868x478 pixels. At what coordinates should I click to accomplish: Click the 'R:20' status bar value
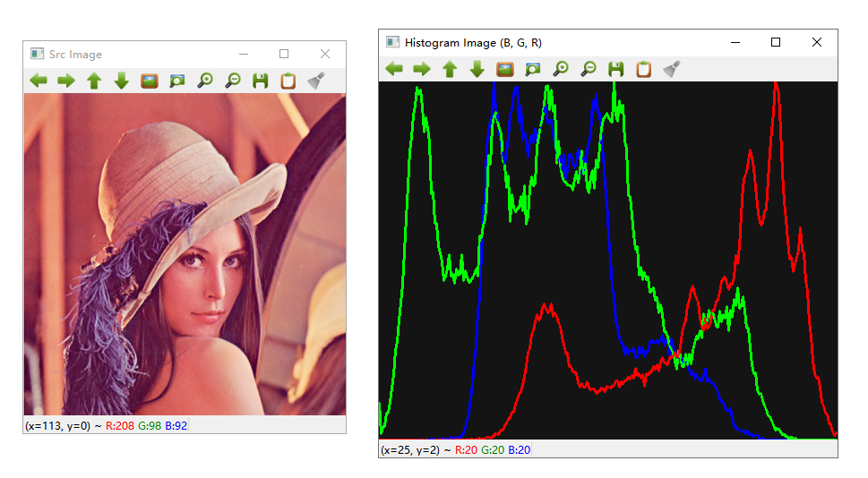(466, 449)
